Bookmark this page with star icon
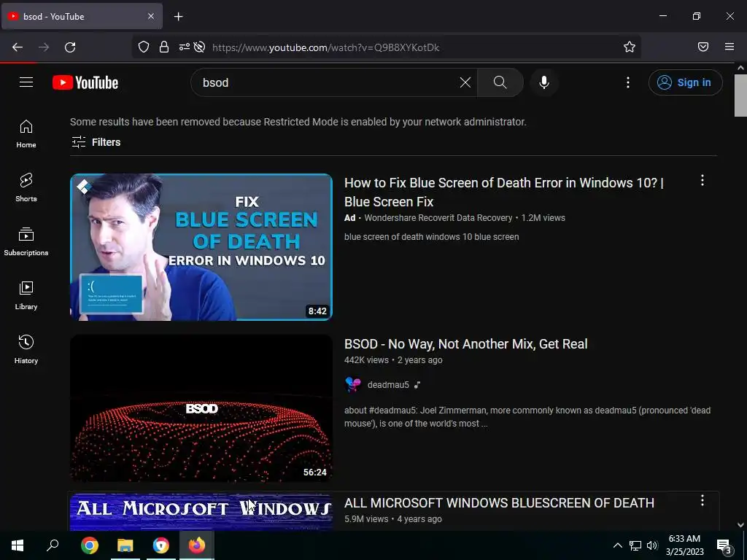Image resolution: width=747 pixels, height=560 pixels. [x=630, y=47]
